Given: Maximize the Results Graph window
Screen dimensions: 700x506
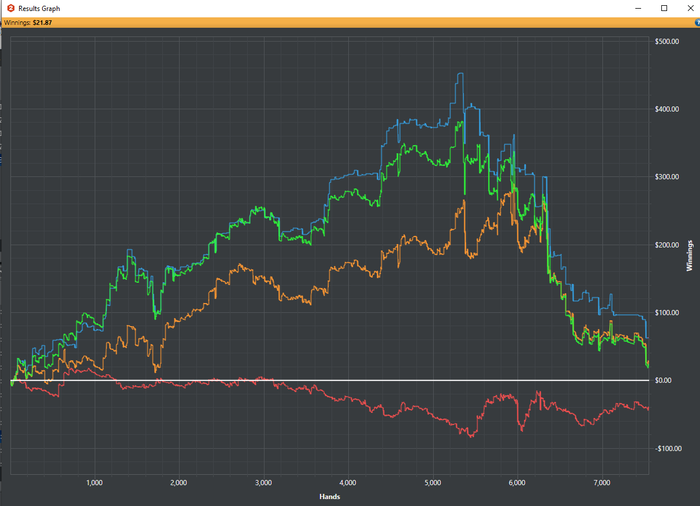Looking at the screenshot, I should click(664, 8).
